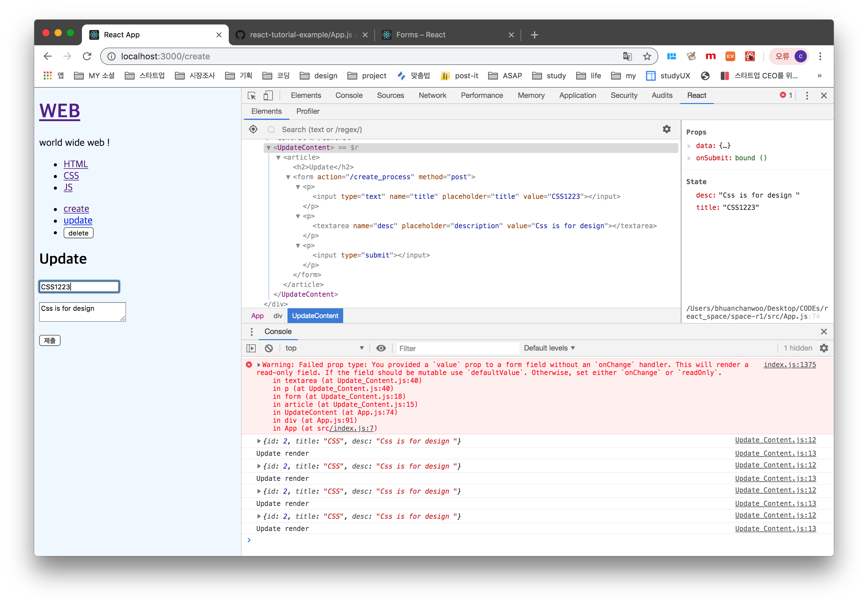
Task: Click the React select-component target icon
Action: pyautogui.click(x=253, y=129)
